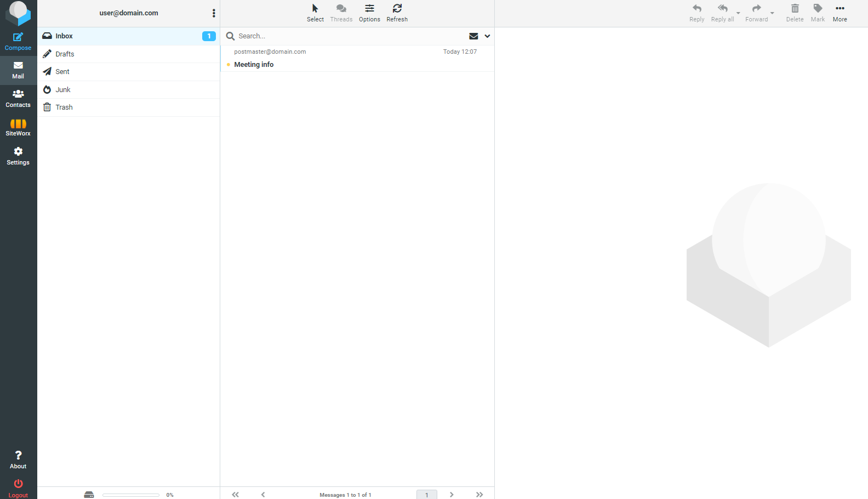Open the Meeting info email
This screenshot has width=868, height=499.
(254, 65)
